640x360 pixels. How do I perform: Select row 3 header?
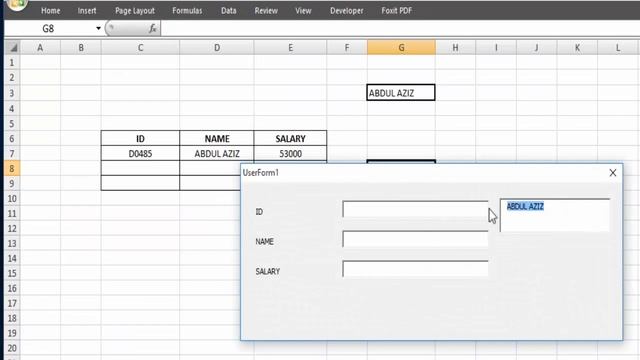coord(12,93)
